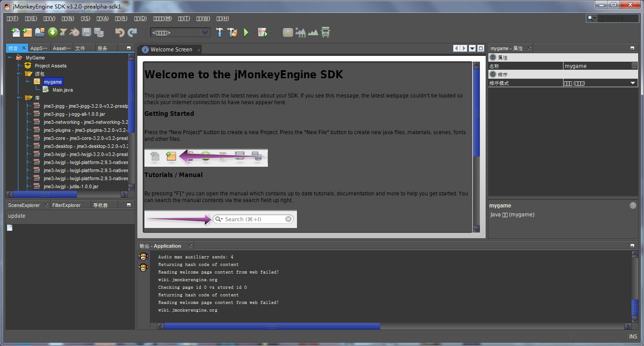The height and width of the screenshot is (346, 644).
Task: Open the (F) menu in menu bar
Action: pos(13,18)
